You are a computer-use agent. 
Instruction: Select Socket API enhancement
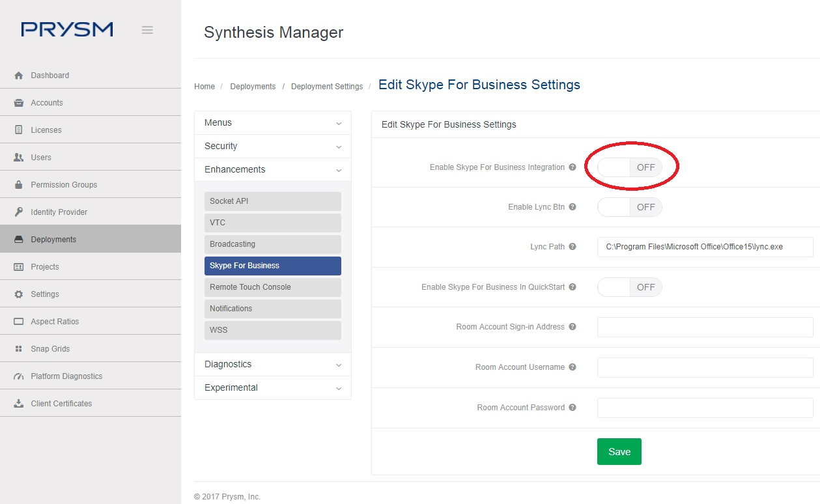click(x=273, y=201)
